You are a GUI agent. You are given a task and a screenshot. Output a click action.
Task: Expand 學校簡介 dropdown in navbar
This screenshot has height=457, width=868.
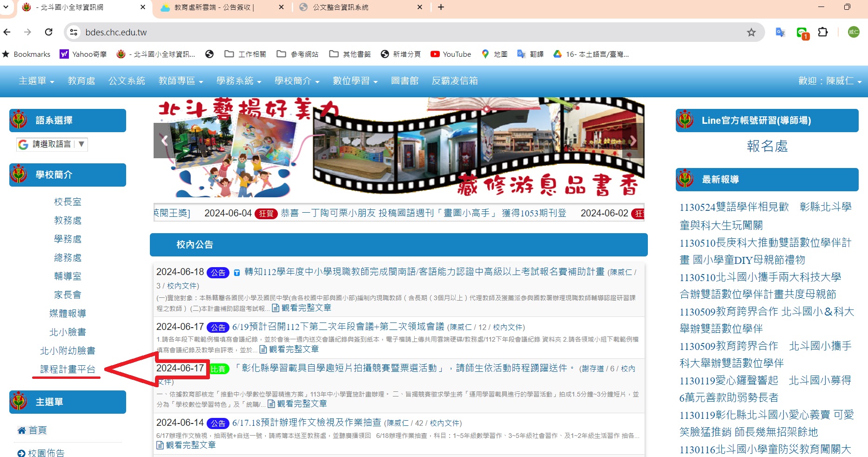(x=297, y=81)
